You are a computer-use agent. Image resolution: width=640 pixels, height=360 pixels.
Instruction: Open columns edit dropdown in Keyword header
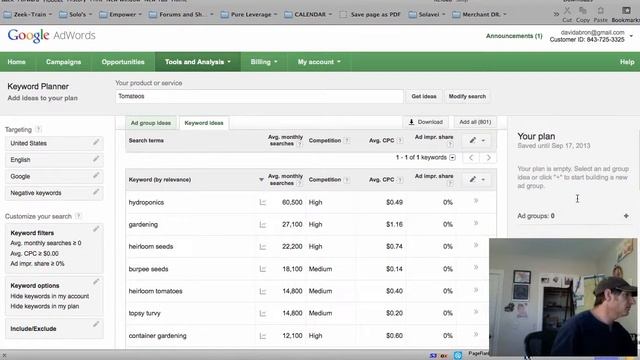click(x=477, y=180)
